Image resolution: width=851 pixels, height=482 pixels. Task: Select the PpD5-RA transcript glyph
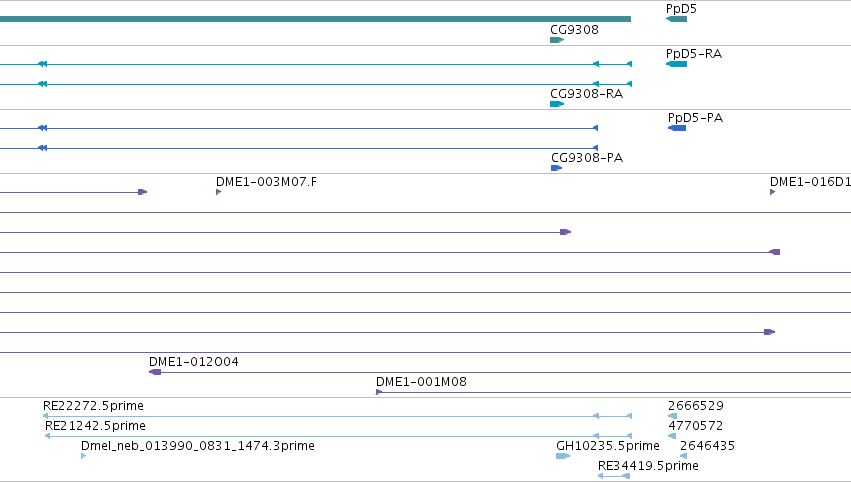676,64
